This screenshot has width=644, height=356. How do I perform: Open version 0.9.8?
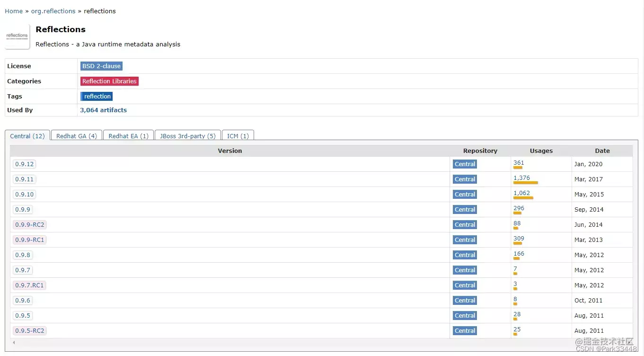click(x=23, y=255)
